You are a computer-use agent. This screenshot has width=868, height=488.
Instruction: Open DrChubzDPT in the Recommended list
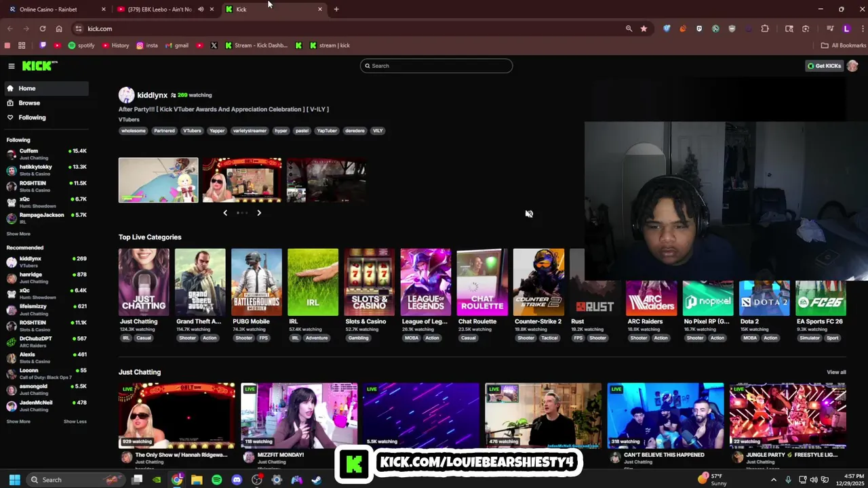[x=45, y=341]
